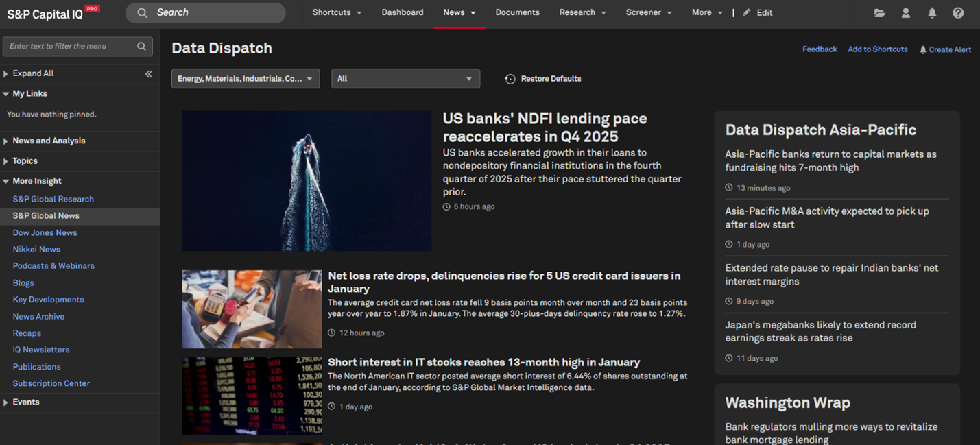Viewport: 980px width, 445px height.
Task: Open Blogs link in sidebar
Action: [x=23, y=283]
